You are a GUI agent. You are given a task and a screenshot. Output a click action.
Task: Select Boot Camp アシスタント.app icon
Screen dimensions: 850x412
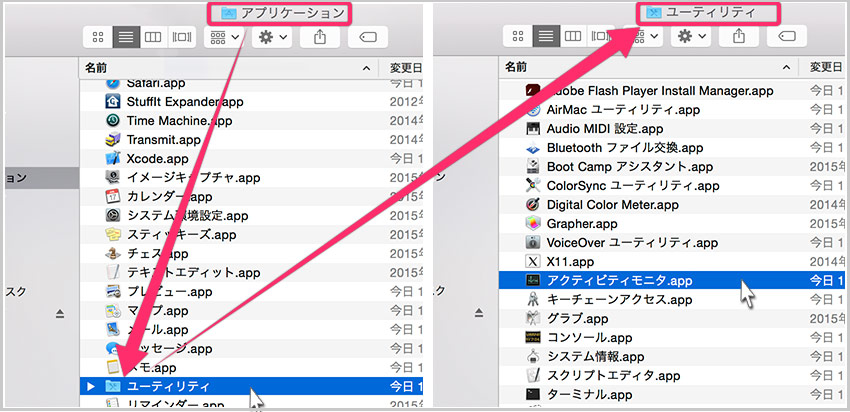tap(533, 166)
